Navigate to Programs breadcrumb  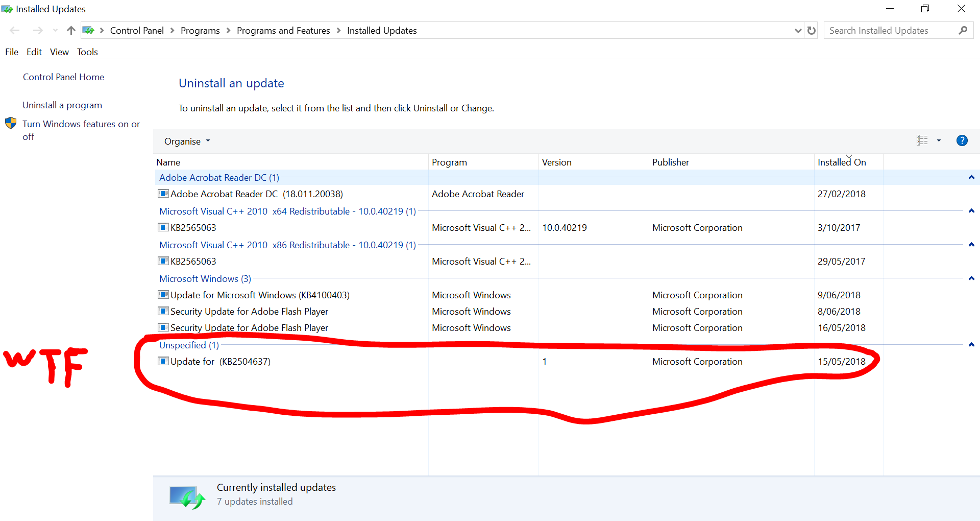pyautogui.click(x=200, y=31)
